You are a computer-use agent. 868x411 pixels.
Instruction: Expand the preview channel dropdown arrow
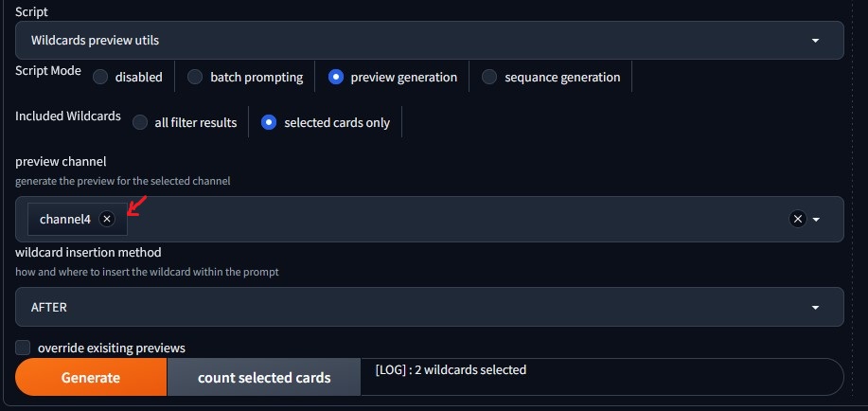pyautogui.click(x=817, y=219)
